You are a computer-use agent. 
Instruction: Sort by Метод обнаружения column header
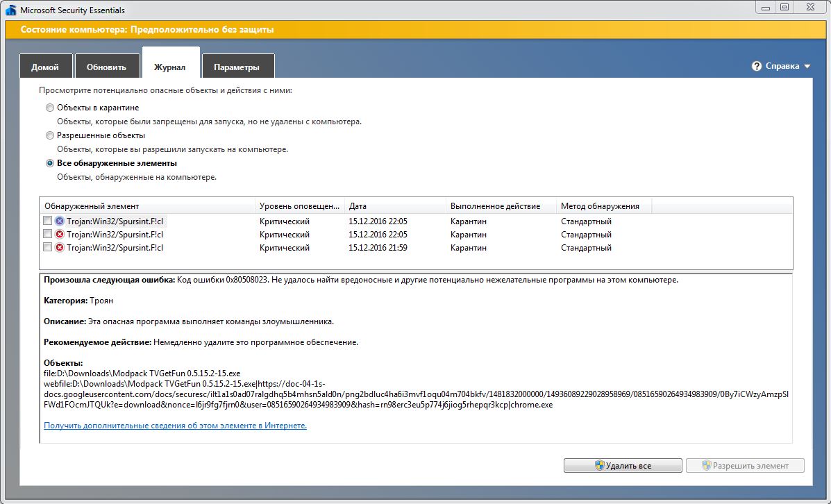(604, 206)
